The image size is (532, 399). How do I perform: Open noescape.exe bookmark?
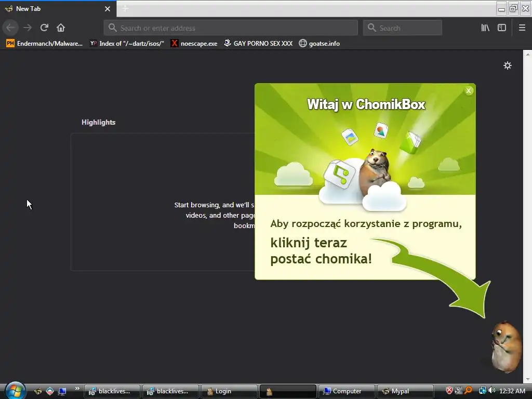pos(194,44)
